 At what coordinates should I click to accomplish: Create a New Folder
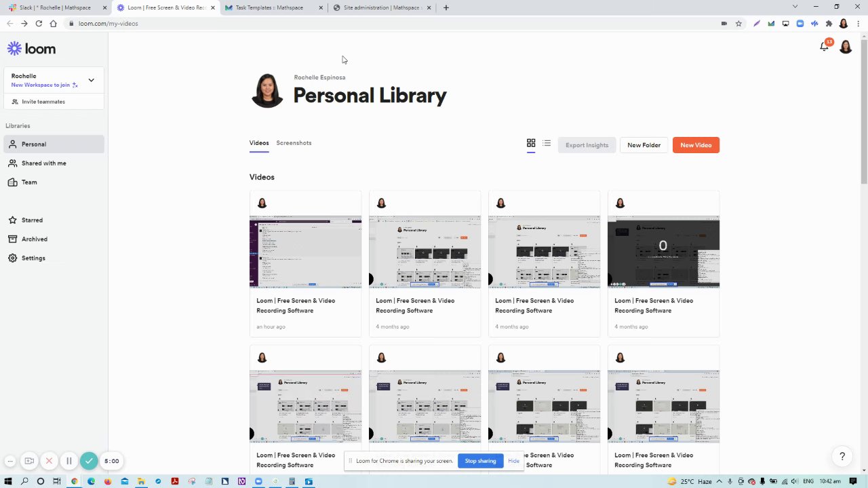[644, 145]
